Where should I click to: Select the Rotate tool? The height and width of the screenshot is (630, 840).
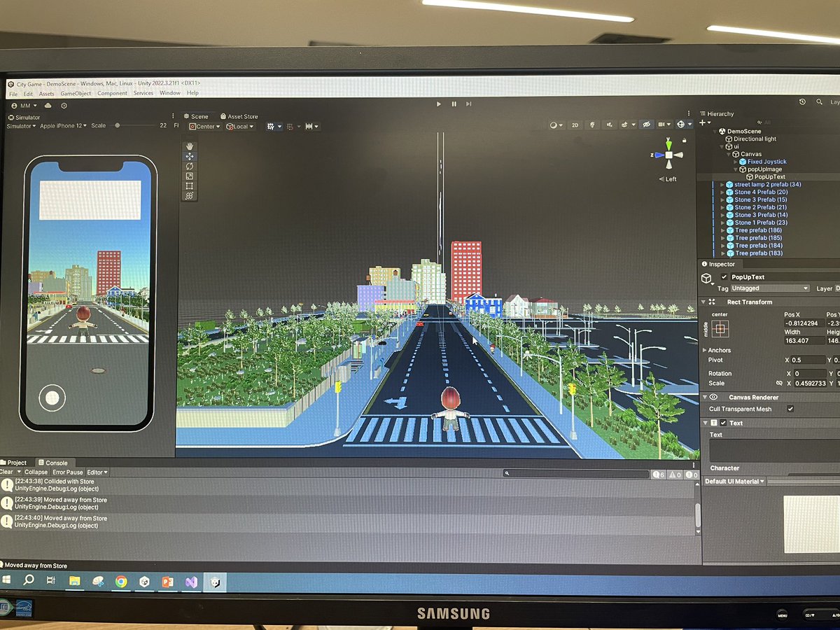[x=189, y=166]
